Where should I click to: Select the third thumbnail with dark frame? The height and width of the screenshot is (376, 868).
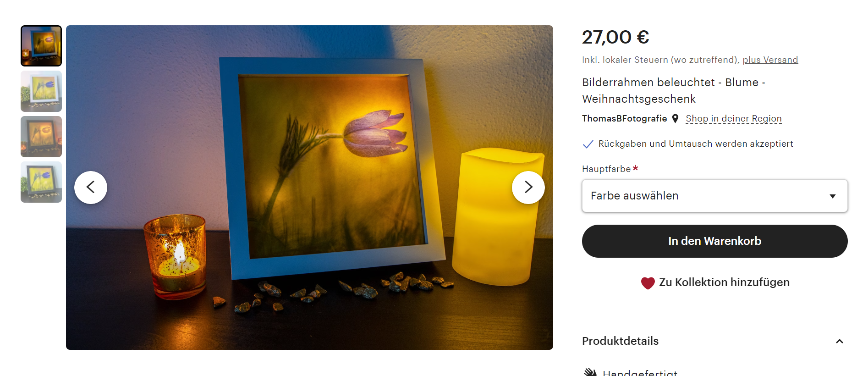coord(41,137)
